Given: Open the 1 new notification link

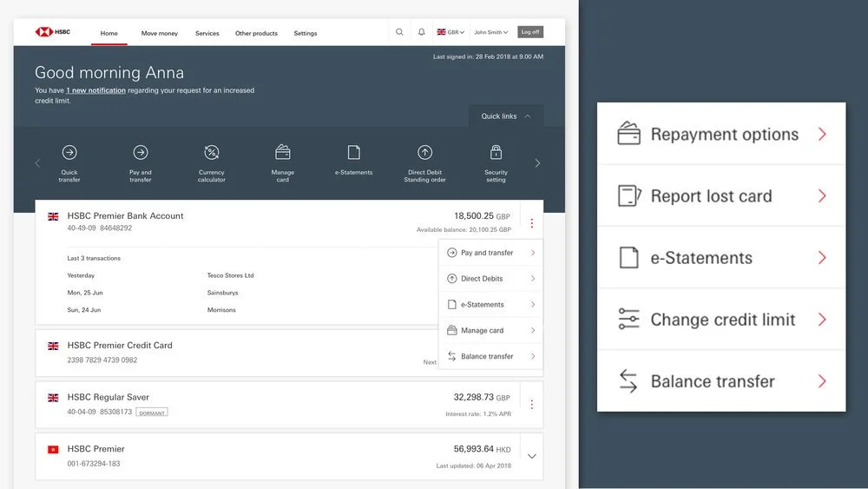Looking at the screenshot, I should tap(95, 90).
